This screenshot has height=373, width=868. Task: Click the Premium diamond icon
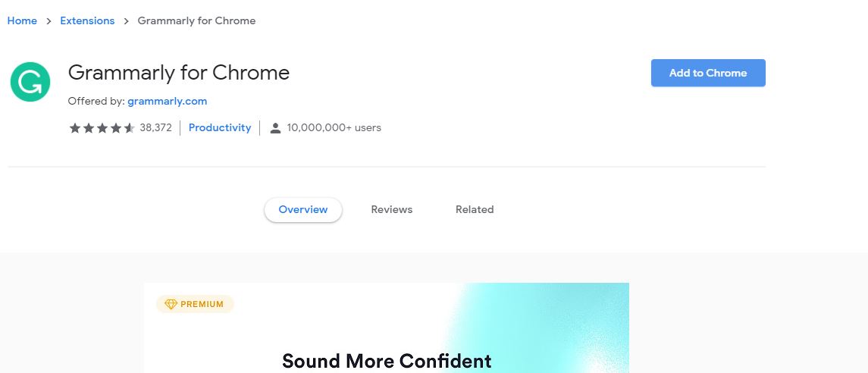tap(171, 304)
